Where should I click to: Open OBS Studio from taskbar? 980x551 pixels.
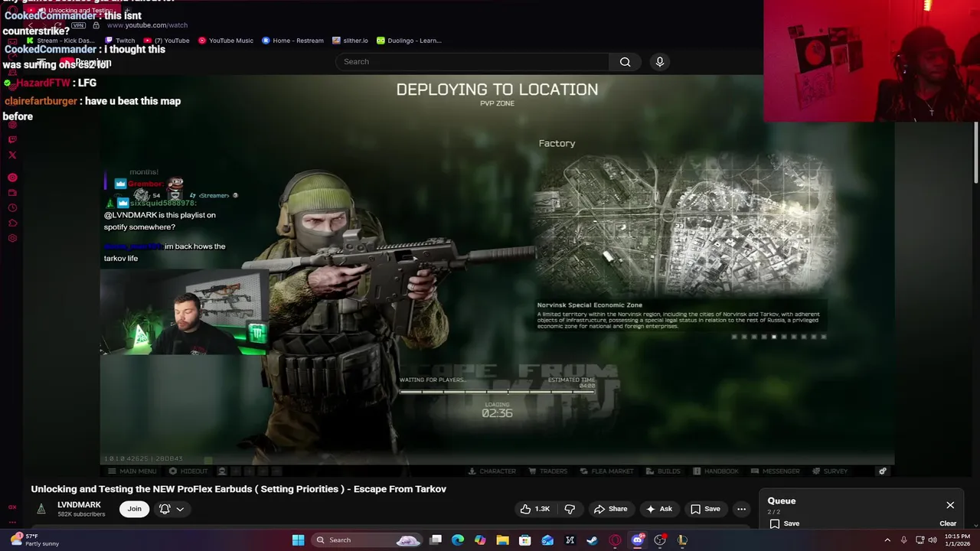point(660,540)
